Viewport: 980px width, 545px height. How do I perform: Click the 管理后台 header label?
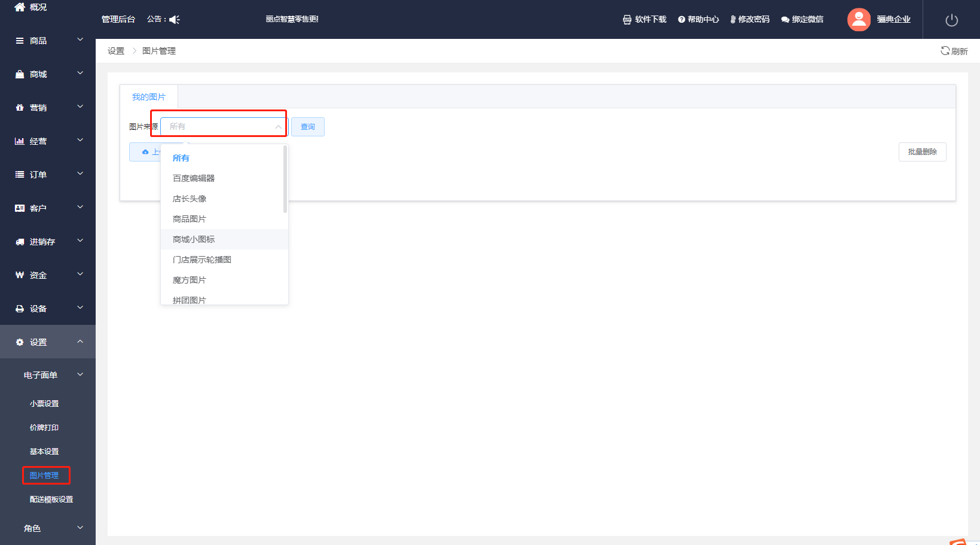[118, 19]
